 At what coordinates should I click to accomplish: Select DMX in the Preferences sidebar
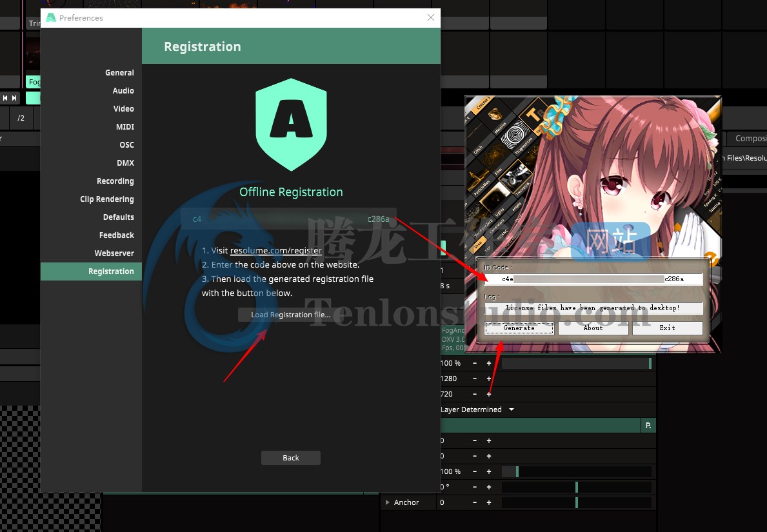tap(125, 163)
